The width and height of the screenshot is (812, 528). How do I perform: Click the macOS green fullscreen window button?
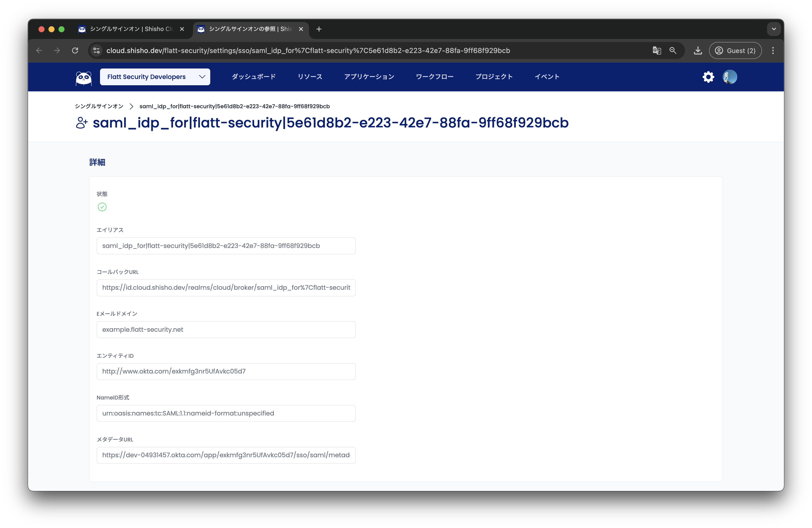click(x=61, y=29)
